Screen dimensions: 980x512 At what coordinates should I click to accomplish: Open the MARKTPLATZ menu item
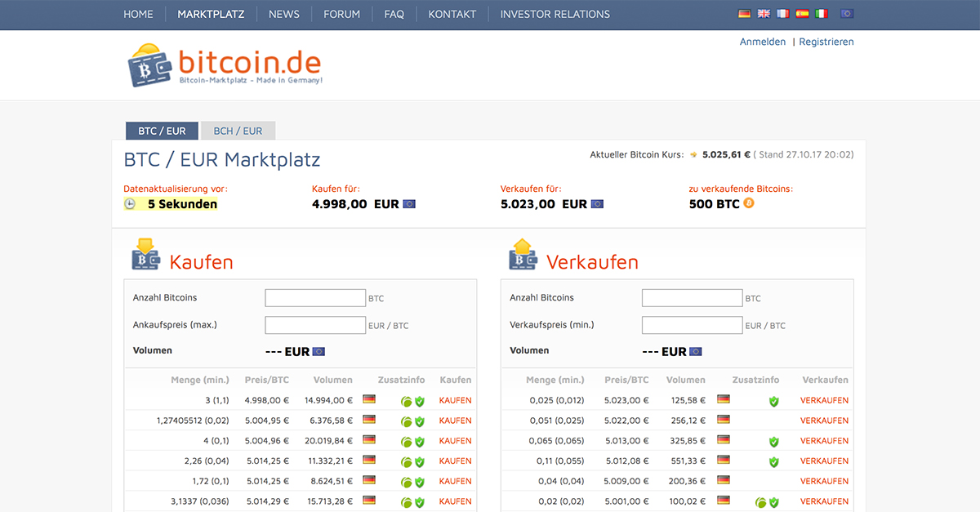[211, 14]
